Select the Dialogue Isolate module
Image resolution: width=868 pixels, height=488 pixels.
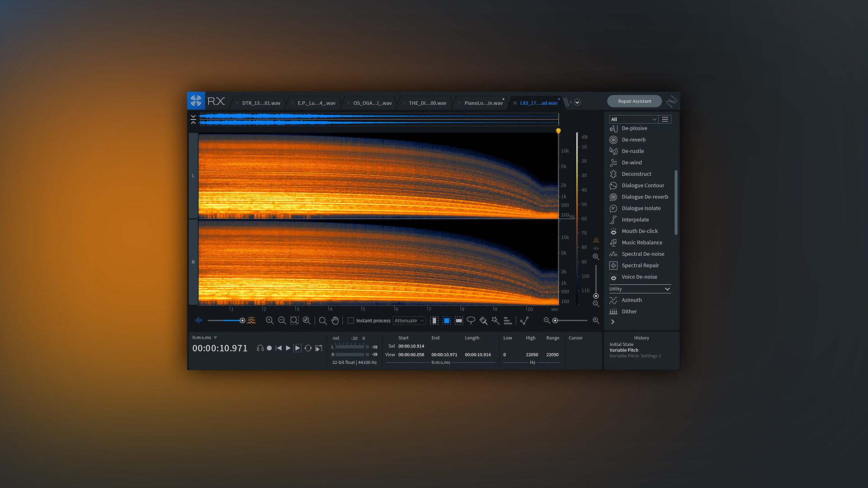click(x=640, y=208)
